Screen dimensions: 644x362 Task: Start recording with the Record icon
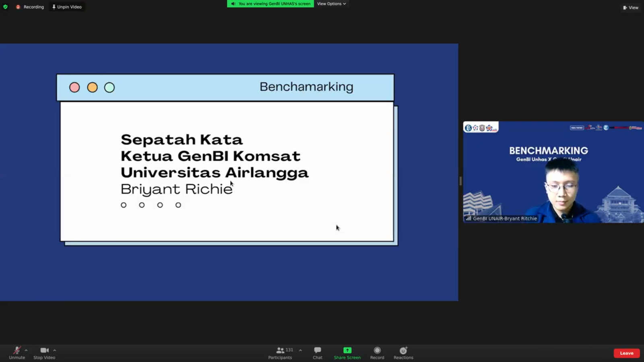[377, 350]
